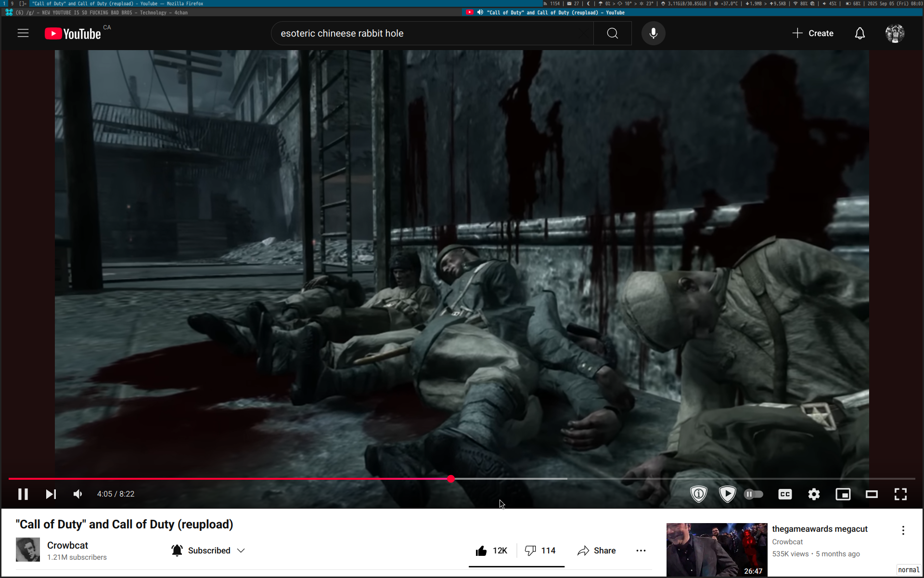Open options for thegameawards megacut
Image resolution: width=924 pixels, height=578 pixels.
coord(903,530)
